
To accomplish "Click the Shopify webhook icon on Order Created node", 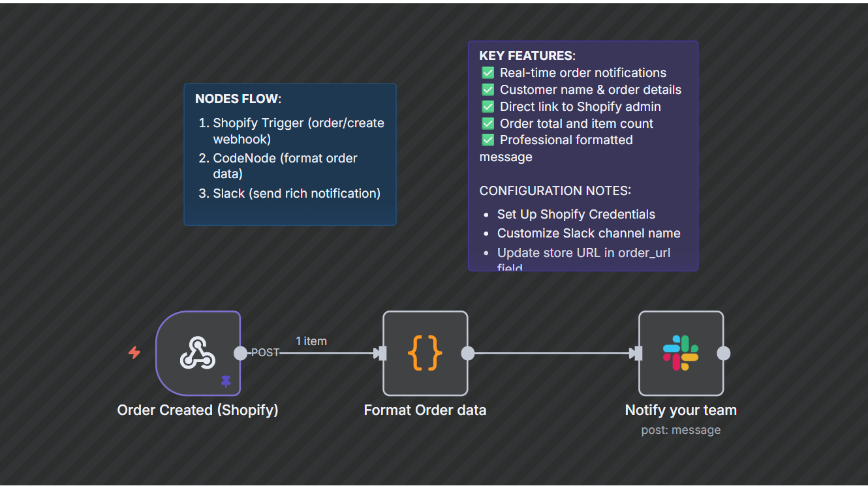I will 198,353.
